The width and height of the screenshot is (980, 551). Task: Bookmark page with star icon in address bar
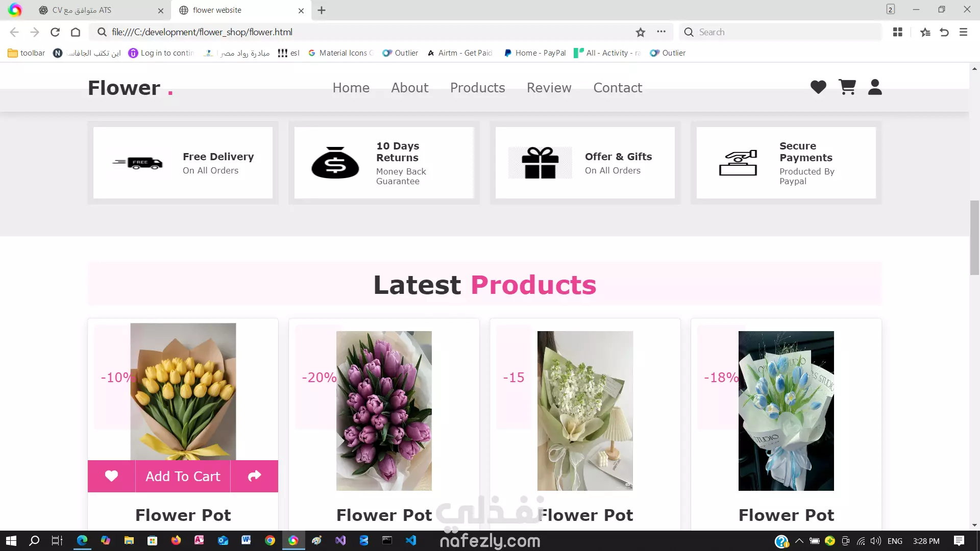641,32
